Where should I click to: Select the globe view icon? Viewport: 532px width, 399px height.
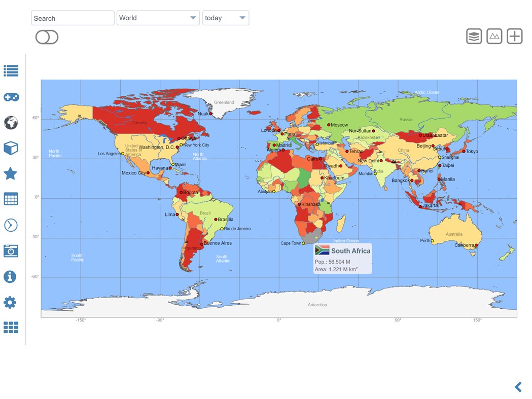11,123
